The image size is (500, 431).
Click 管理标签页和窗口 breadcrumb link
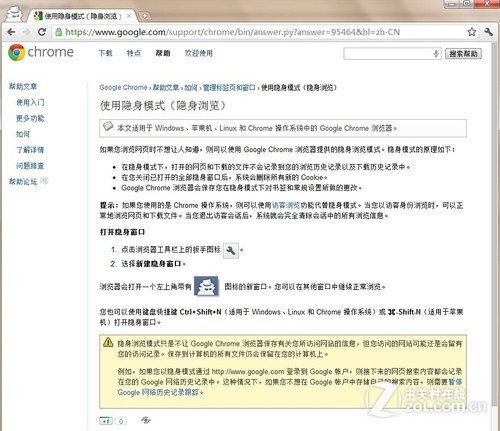(x=229, y=88)
